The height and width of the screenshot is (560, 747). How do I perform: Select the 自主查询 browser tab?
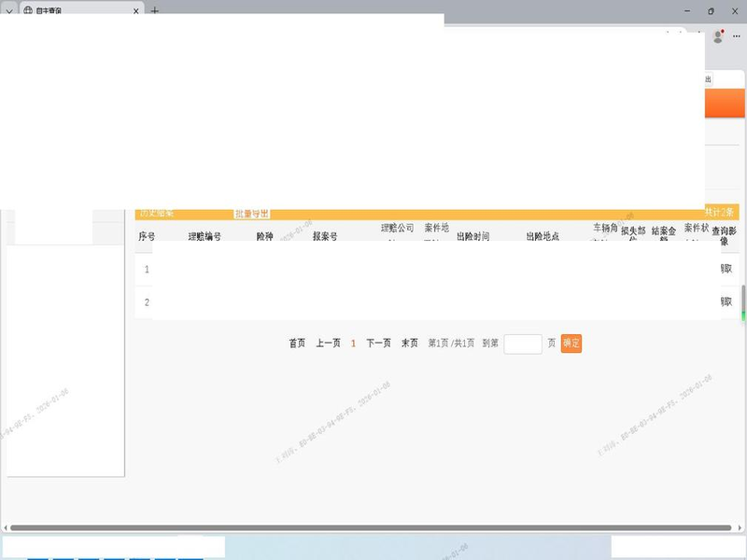tap(75, 11)
